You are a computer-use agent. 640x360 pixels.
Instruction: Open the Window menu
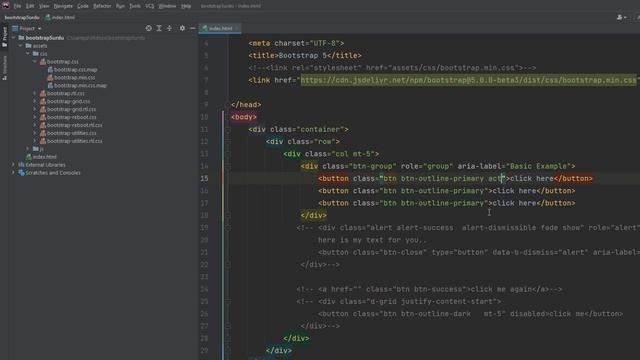pos(167,6)
